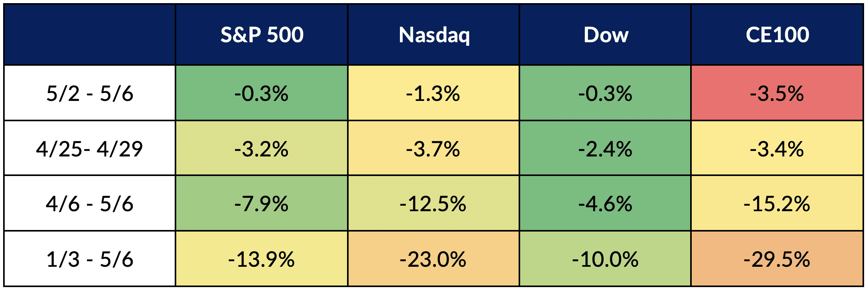Click the Dow -2.4% cell
The image size is (868, 291).
(606, 149)
